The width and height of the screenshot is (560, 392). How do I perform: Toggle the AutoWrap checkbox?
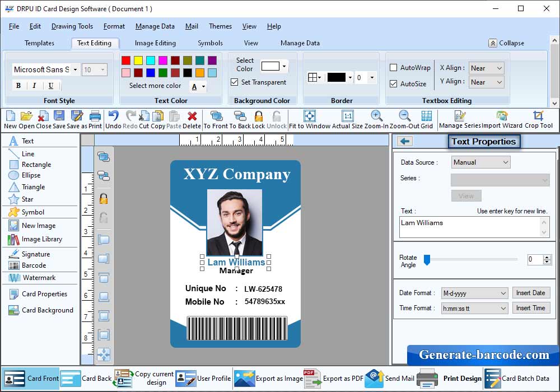point(393,67)
